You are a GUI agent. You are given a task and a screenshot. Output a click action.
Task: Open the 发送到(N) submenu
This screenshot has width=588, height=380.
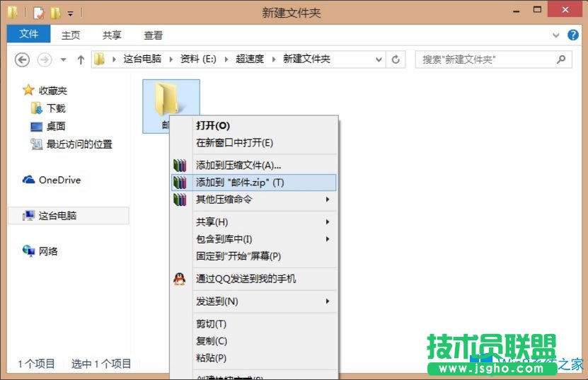(x=254, y=301)
